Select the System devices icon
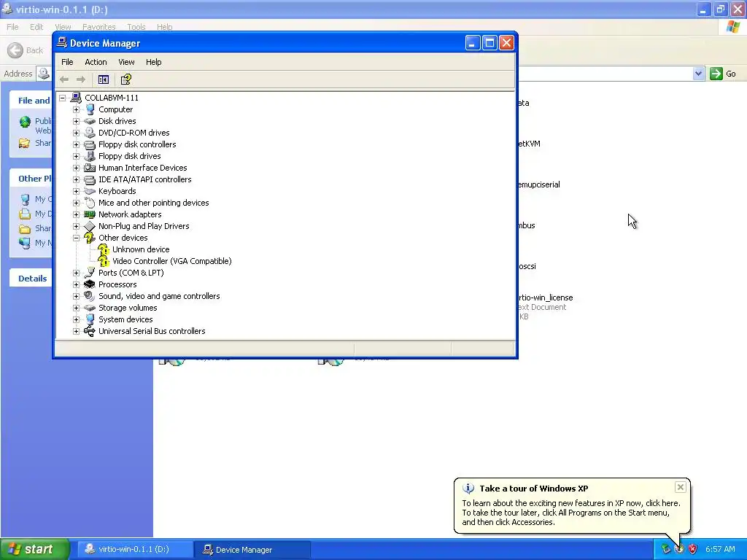The image size is (747, 560). pyautogui.click(x=90, y=319)
